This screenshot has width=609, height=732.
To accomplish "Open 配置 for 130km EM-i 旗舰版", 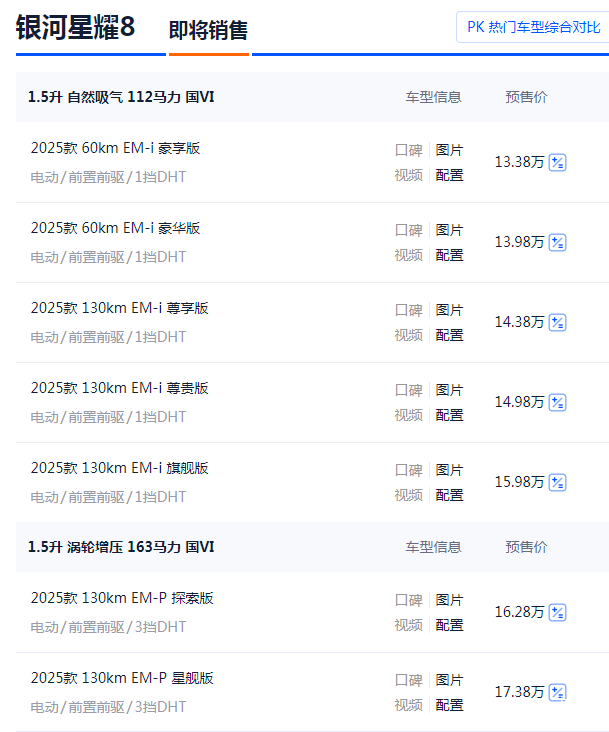I will tap(449, 495).
